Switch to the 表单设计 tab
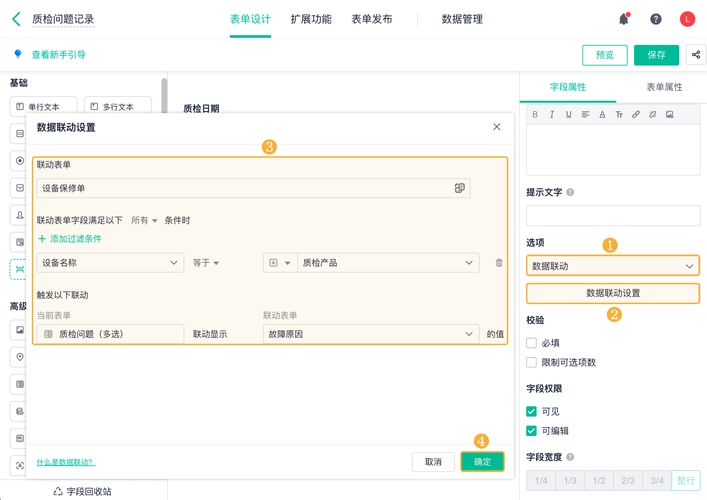 pos(250,19)
